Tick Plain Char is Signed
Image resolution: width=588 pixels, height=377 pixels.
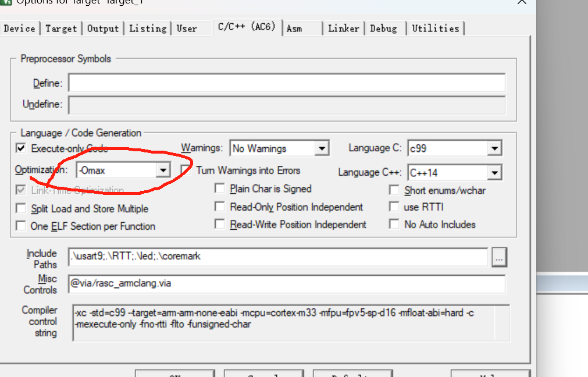(x=220, y=188)
